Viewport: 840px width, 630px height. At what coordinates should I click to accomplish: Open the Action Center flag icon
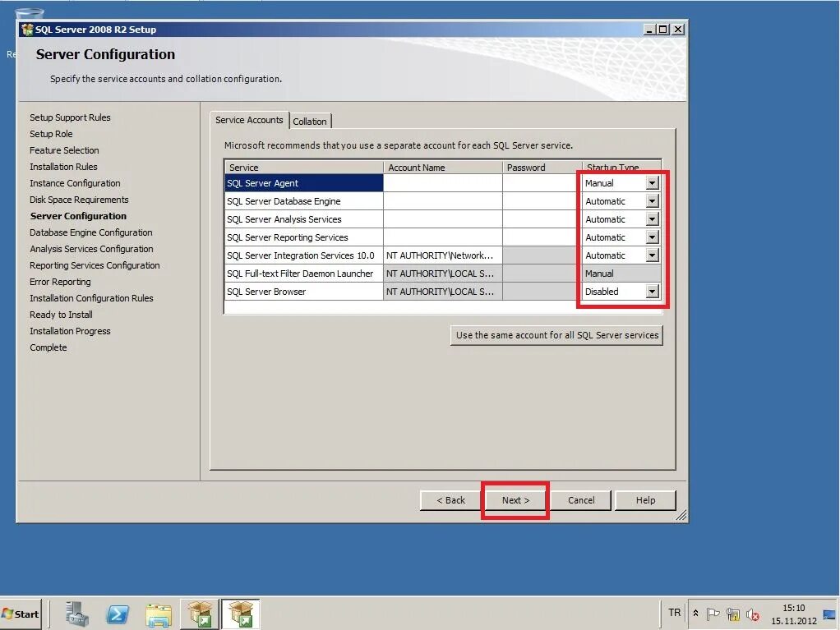(713, 614)
